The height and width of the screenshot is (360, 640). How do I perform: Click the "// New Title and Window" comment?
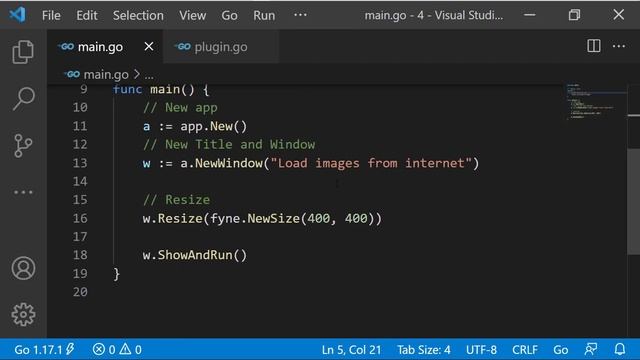click(x=229, y=144)
